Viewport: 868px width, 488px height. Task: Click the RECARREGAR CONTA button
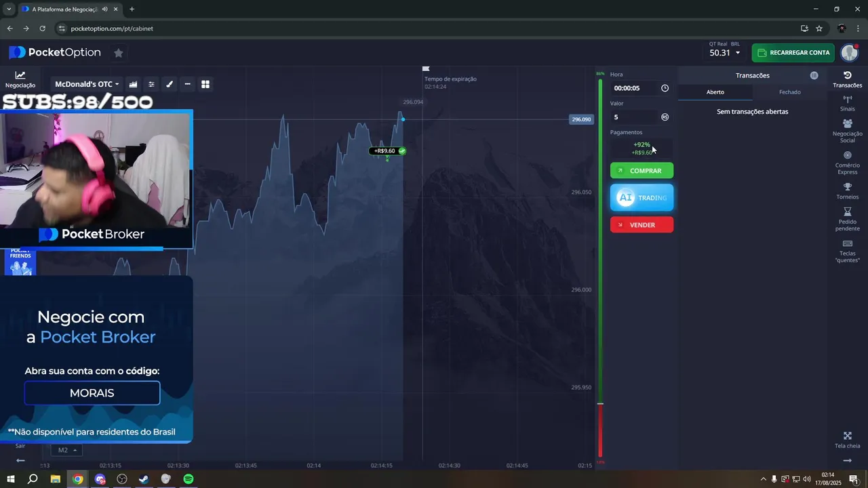tap(793, 53)
